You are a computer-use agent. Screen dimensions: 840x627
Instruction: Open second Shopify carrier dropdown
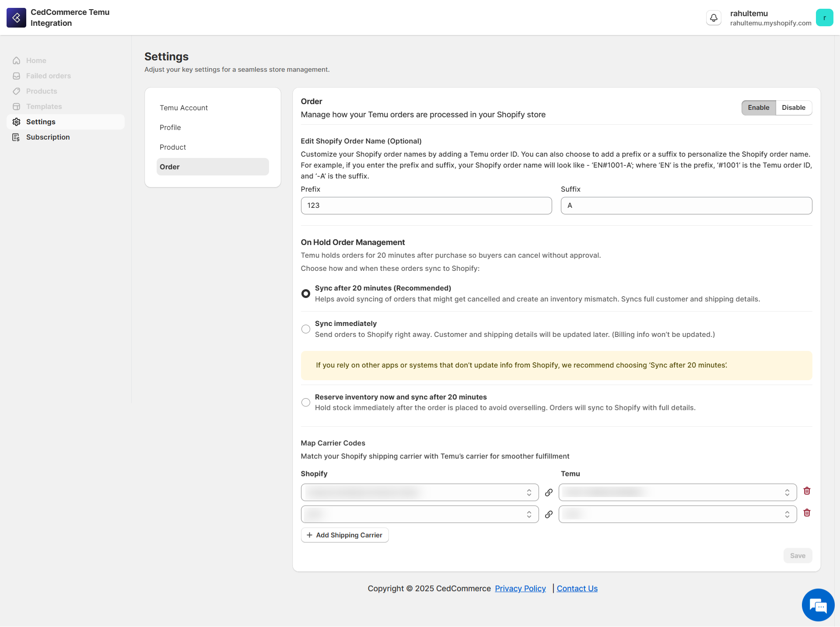(x=420, y=514)
